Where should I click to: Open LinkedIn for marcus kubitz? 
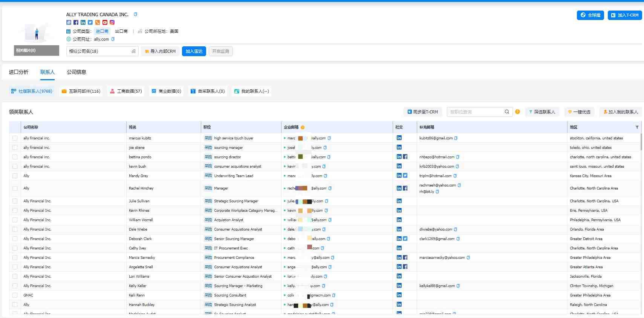(399, 138)
